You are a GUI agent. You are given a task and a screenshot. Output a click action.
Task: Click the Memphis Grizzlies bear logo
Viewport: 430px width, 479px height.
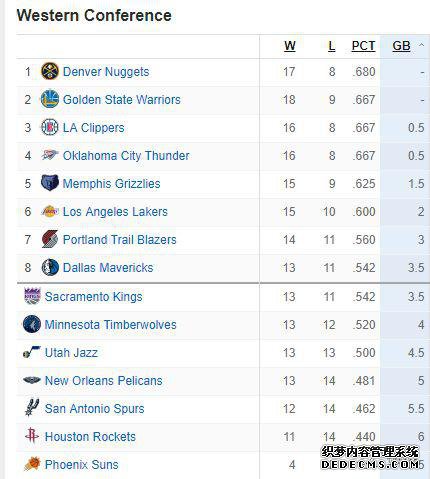pos(50,183)
